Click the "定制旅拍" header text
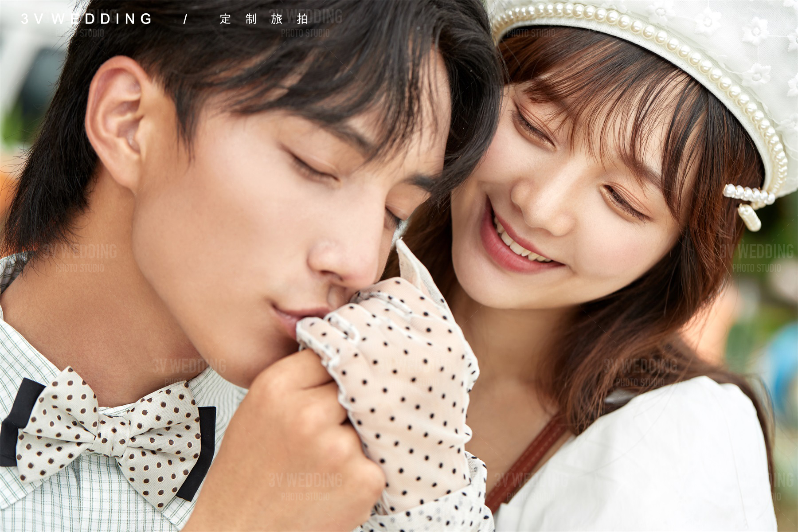 point(264,19)
